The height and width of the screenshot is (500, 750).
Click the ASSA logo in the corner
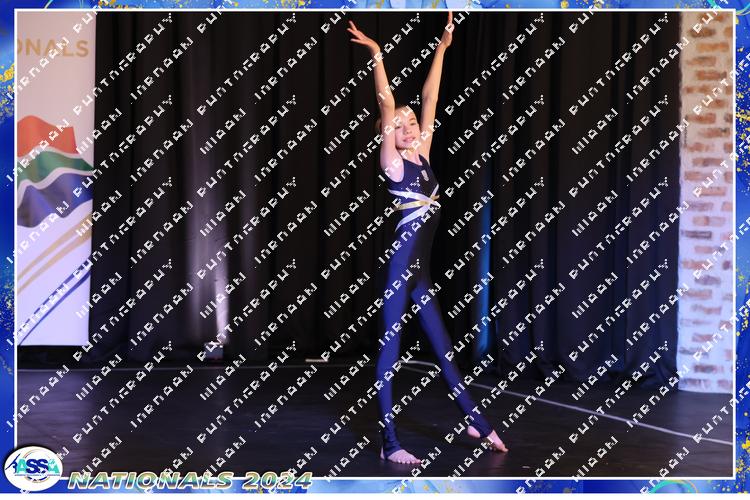pyautogui.click(x=32, y=467)
